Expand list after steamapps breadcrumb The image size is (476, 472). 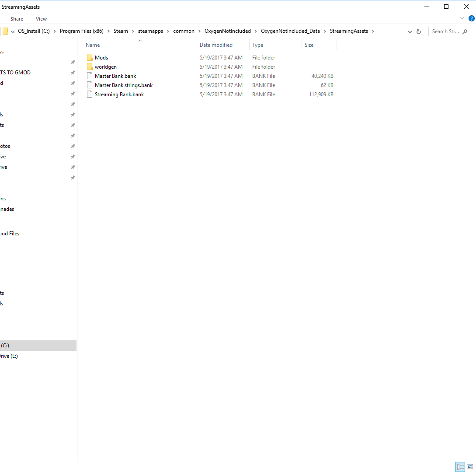pyautogui.click(x=168, y=31)
